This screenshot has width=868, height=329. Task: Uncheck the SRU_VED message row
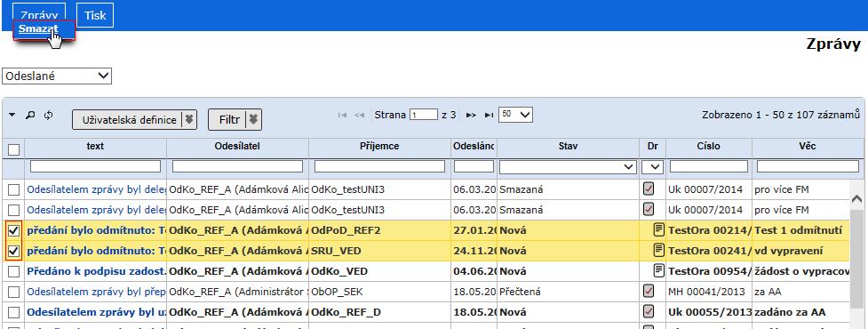[x=14, y=251]
